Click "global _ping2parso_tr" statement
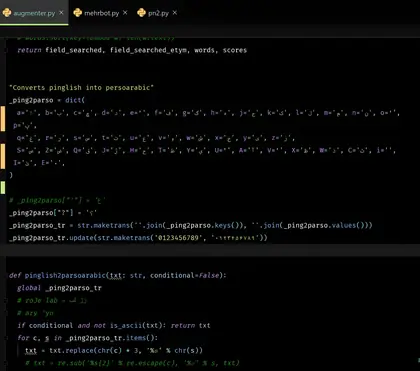The height and width of the screenshot is (371, 420). 59,288
